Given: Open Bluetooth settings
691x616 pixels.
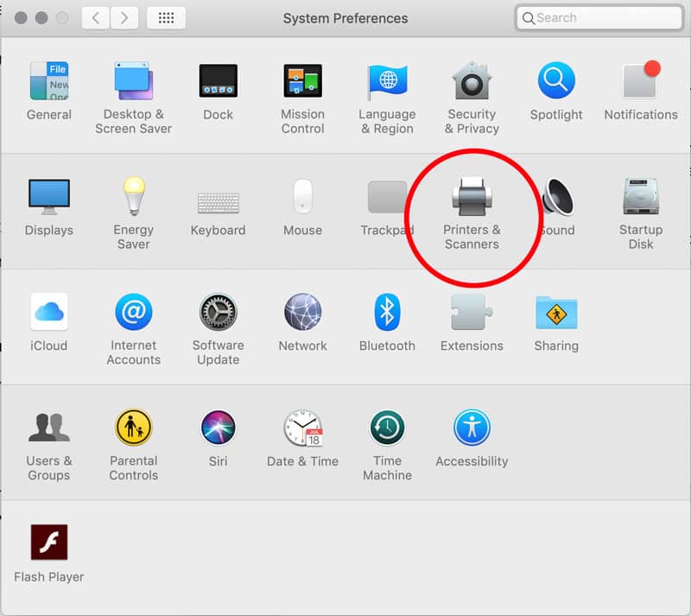Looking at the screenshot, I should click(x=387, y=313).
